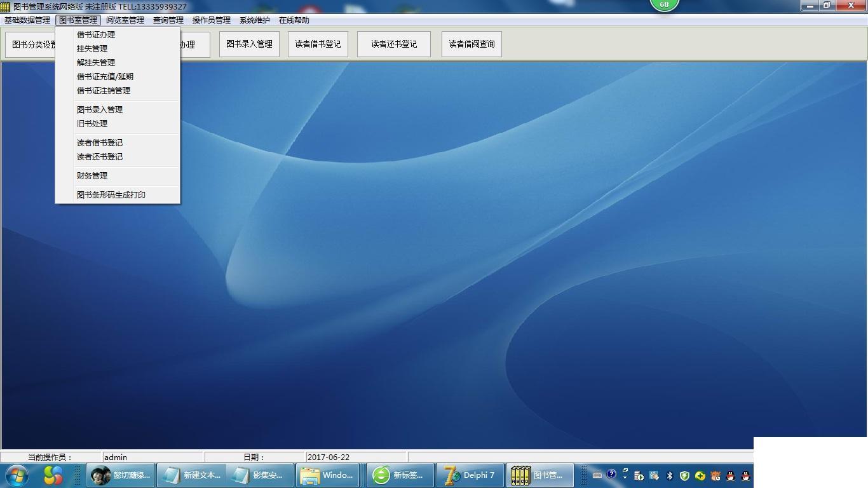
Task: Select 借书证充值/延期 menu item
Action: [105, 77]
